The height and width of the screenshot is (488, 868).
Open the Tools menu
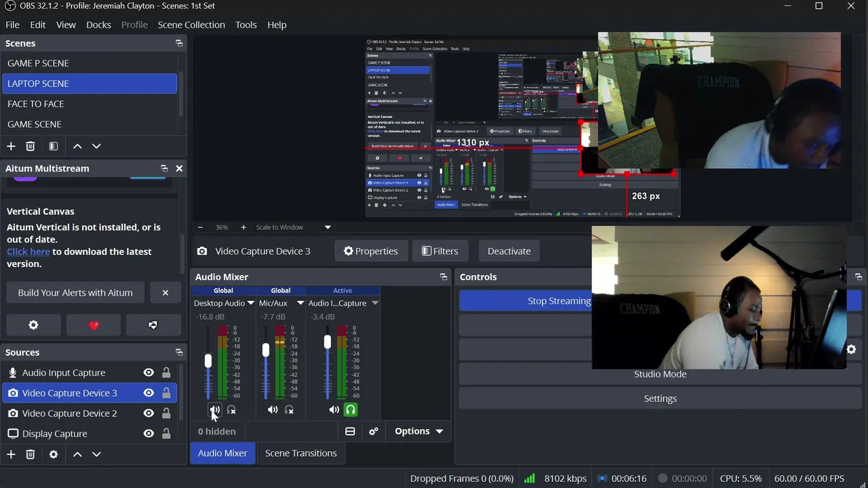pos(246,24)
